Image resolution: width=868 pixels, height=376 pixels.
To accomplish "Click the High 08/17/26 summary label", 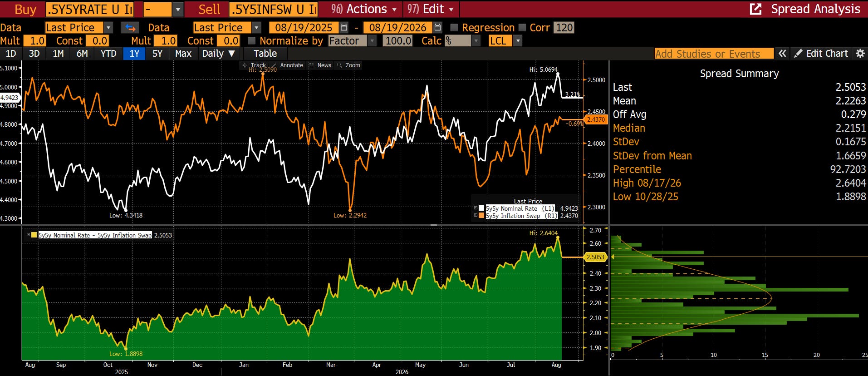I will click(x=647, y=183).
